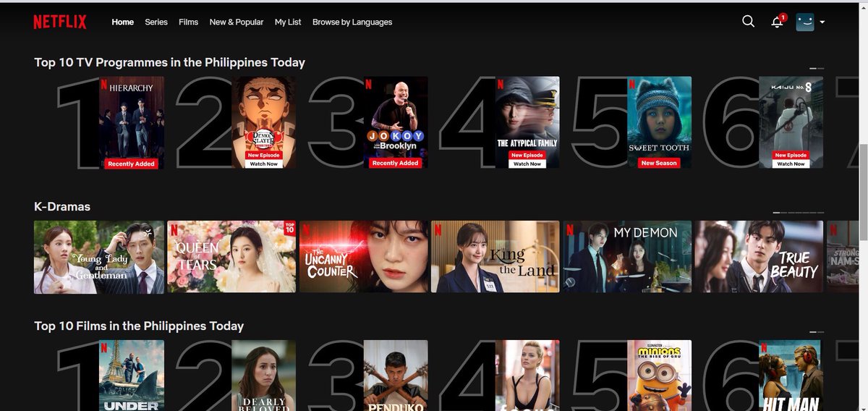868x411 pixels.
Task: Open the Demon Slayer poster
Action: tap(264, 122)
